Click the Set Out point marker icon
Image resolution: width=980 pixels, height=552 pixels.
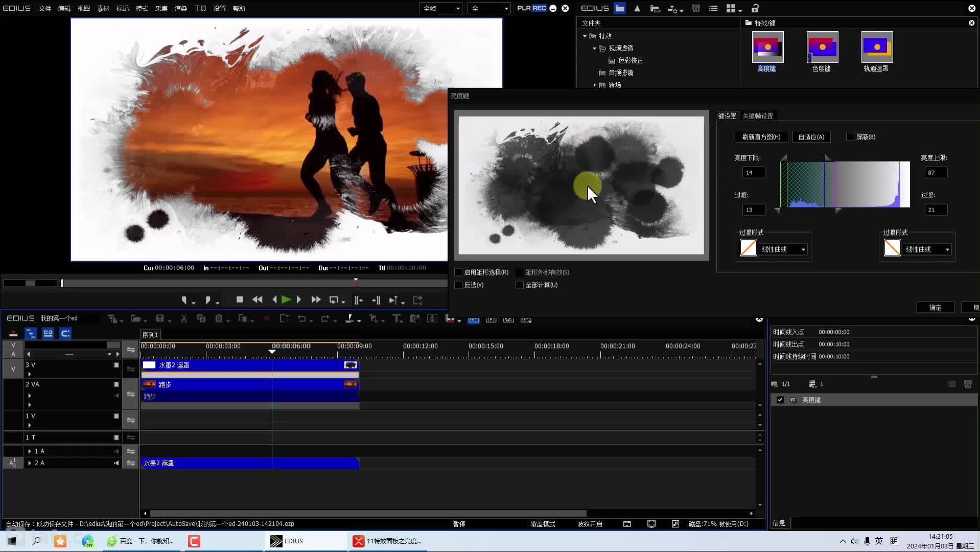(207, 300)
